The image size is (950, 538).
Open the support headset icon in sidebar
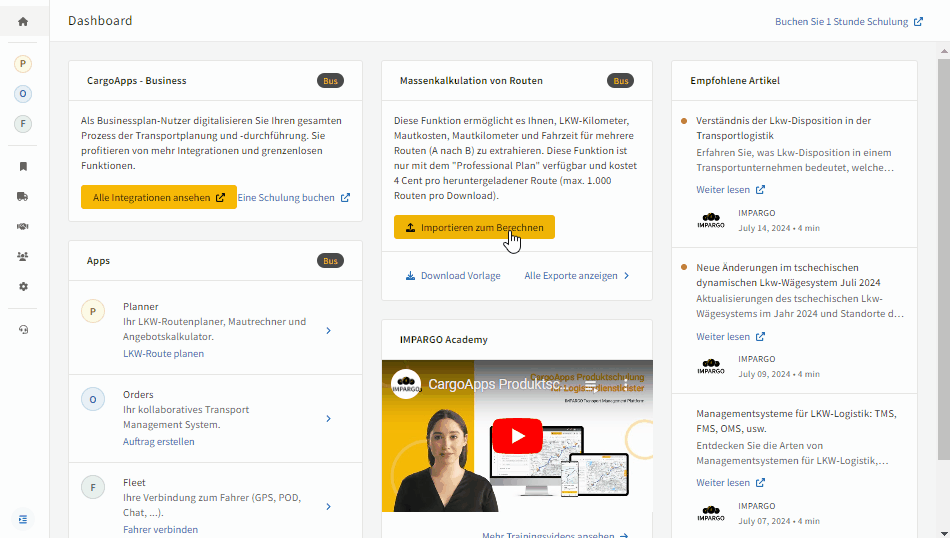pos(23,330)
